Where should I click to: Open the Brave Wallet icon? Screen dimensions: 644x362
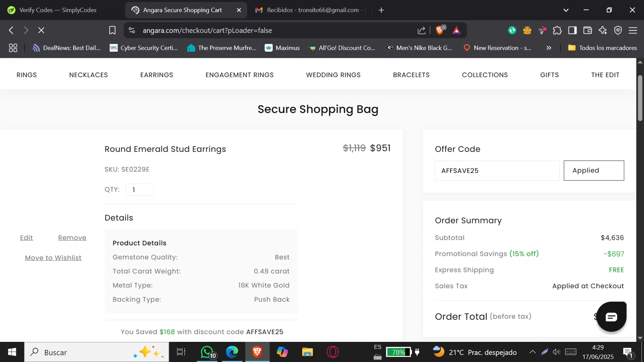pyautogui.click(x=588, y=30)
